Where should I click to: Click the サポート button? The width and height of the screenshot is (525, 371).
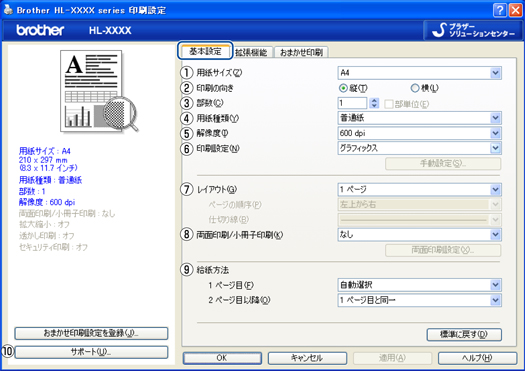(91, 352)
